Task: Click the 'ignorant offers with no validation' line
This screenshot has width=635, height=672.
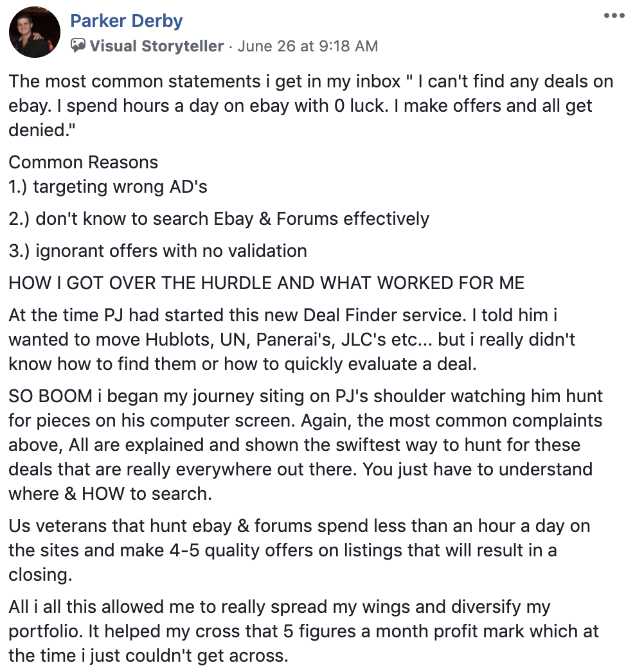Action: coord(157,251)
